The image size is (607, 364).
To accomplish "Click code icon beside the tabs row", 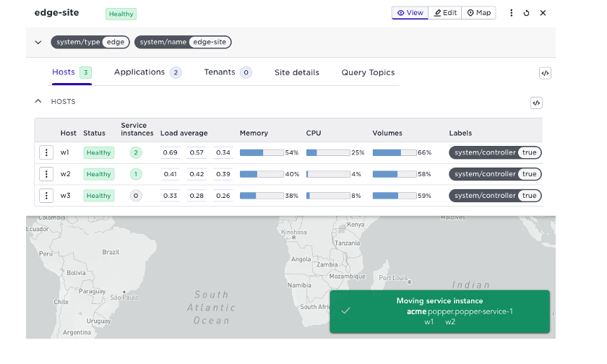I will click(546, 73).
